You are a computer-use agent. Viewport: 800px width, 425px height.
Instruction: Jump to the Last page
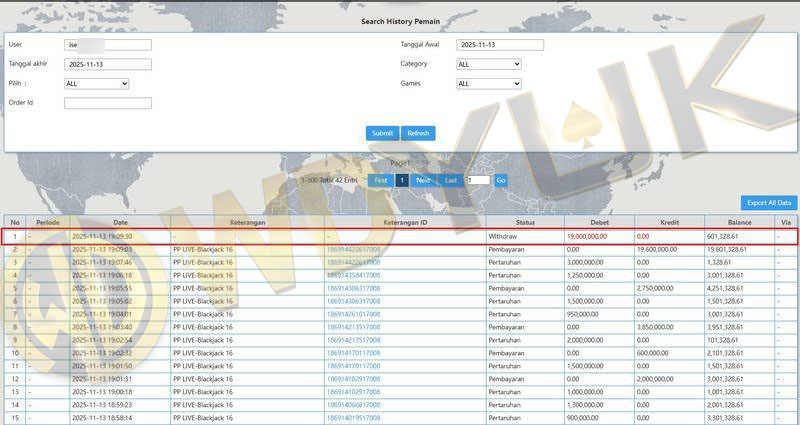[x=451, y=180]
